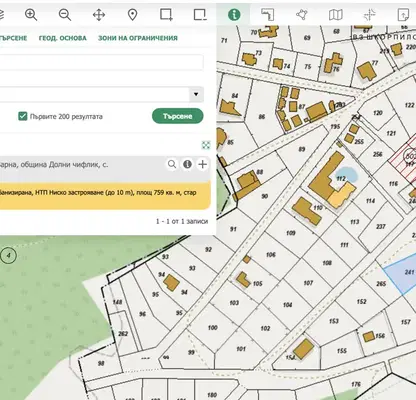The image size is (416, 400).
Task: Uncheck Първите 200 резултата checkbox
Action: pyautogui.click(x=23, y=116)
